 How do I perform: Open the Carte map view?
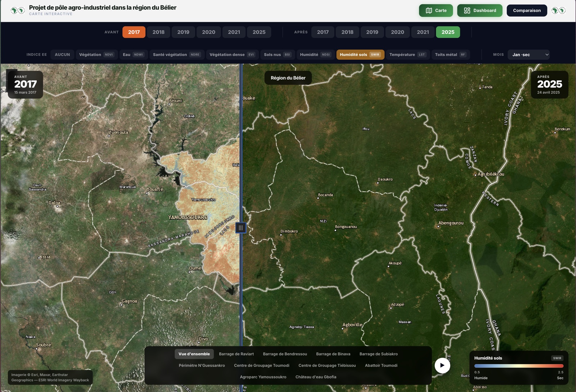pyautogui.click(x=436, y=10)
